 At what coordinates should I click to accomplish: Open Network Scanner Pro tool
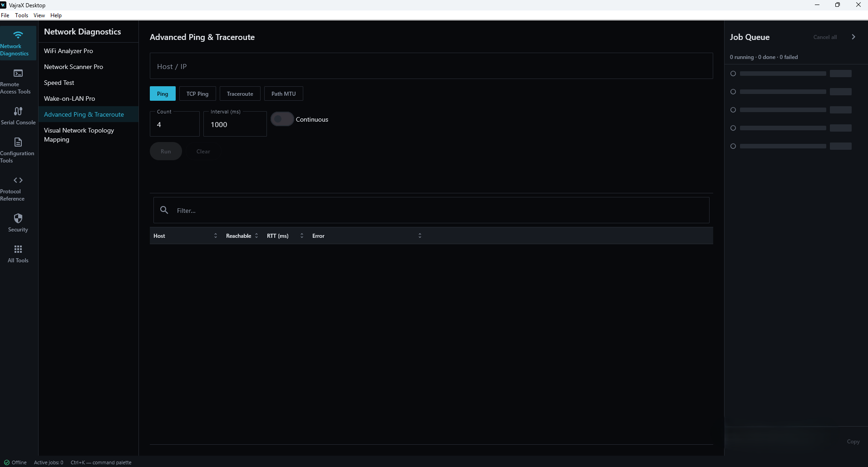[89, 67]
